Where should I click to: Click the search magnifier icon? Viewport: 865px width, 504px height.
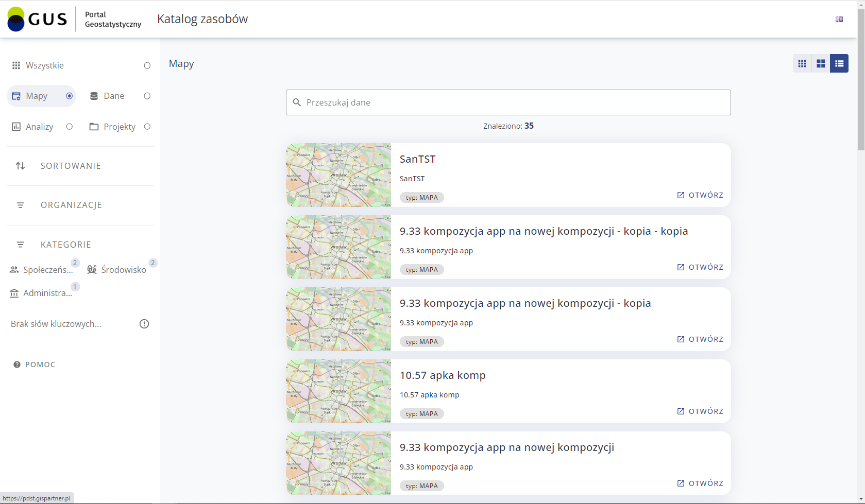[297, 102]
